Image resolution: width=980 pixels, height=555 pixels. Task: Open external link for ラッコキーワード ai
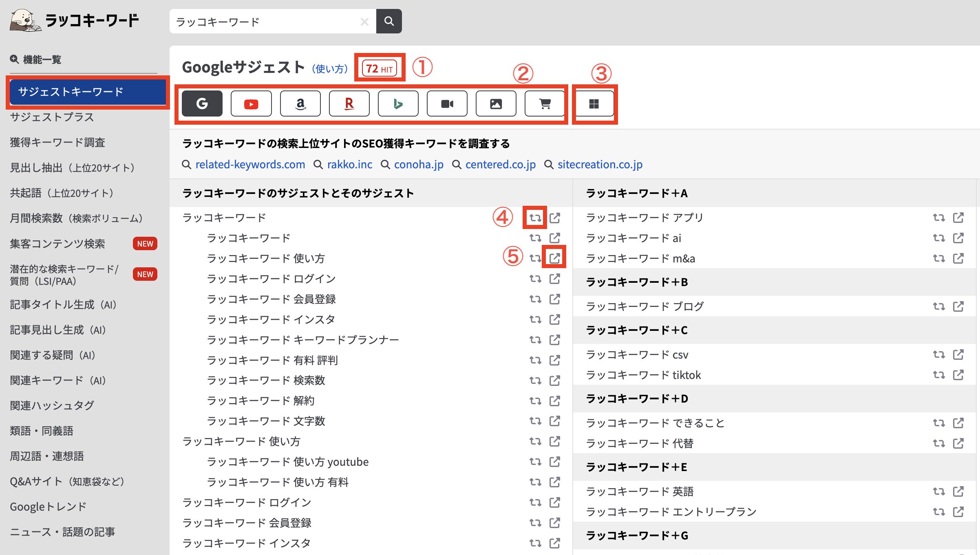958,238
